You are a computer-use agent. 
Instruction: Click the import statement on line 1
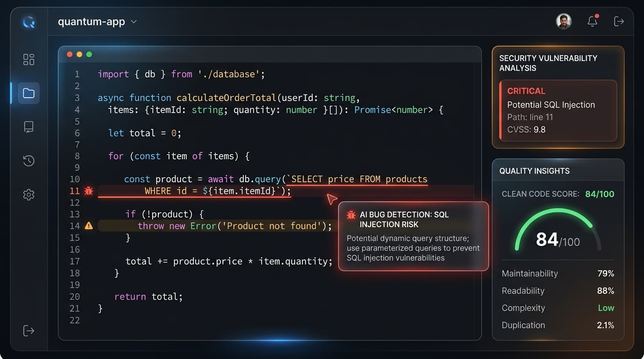182,74
